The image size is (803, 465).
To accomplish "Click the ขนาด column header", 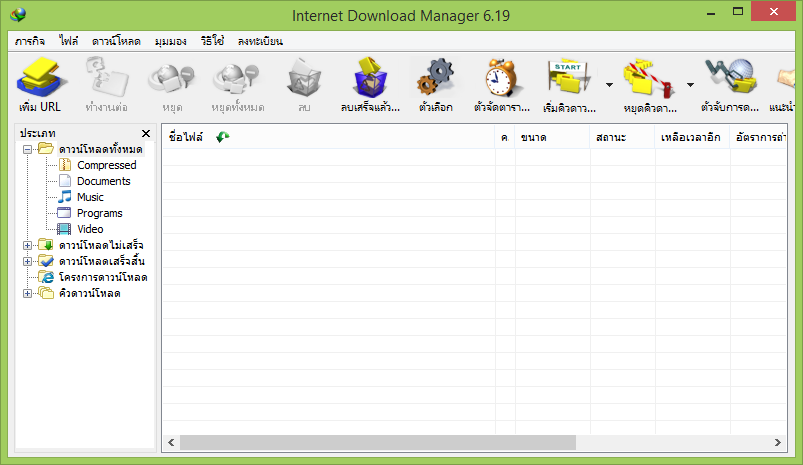I will point(553,137).
